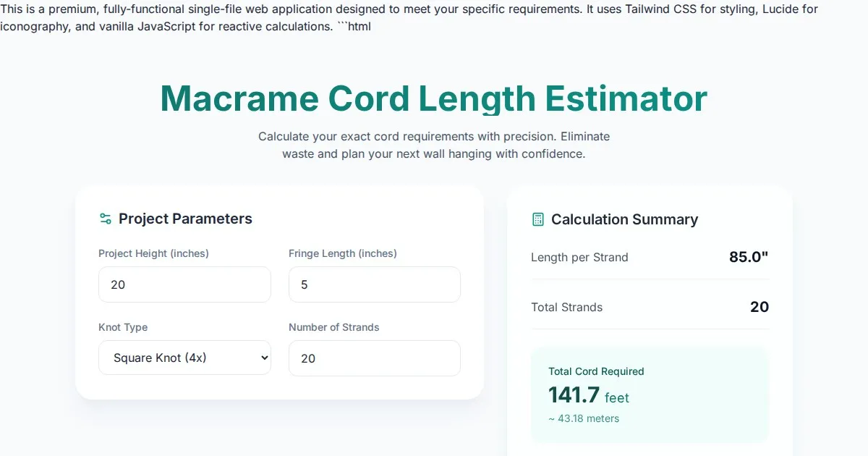868x456 pixels.
Task: Click the Project Height input field
Action: tap(184, 284)
